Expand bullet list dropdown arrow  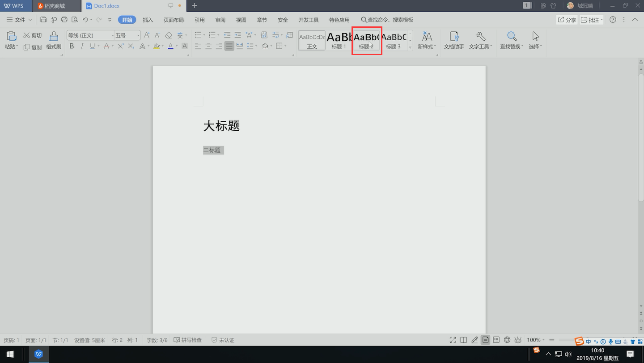point(205,35)
